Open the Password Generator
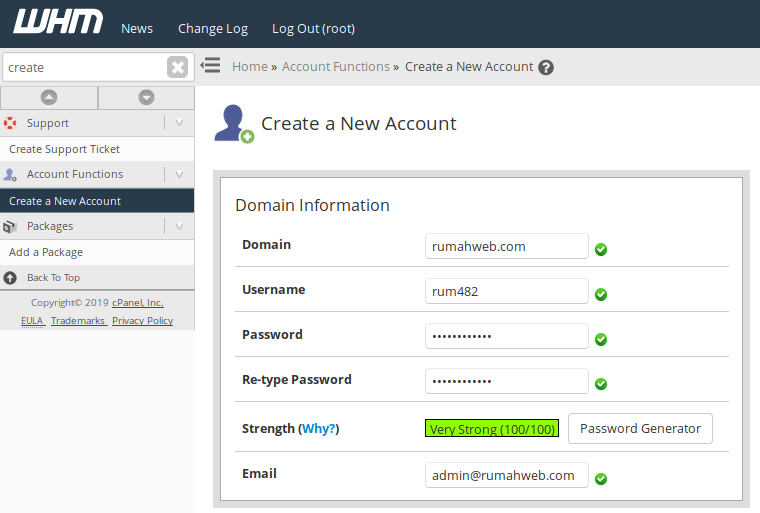This screenshot has width=760, height=513. pyautogui.click(x=640, y=429)
